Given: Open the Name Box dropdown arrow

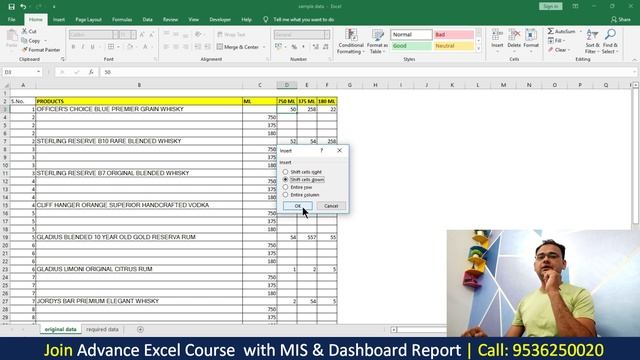Looking at the screenshot, I should pyautogui.click(x=38, y=72).
